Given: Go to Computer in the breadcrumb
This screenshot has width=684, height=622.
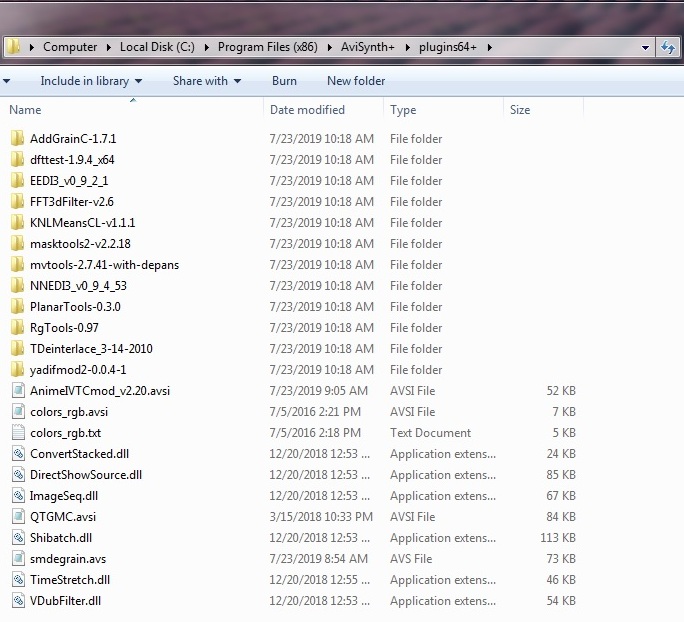Looking at the screenshot, I should (x=70, y=47).
